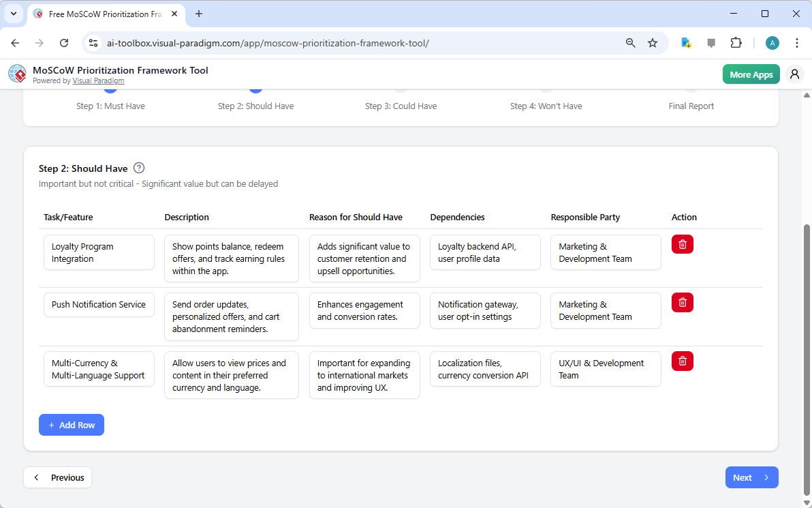Open the Step 2 help tooltip icon
The width and height of the screenshot is (812, 508).
(139, 168)
